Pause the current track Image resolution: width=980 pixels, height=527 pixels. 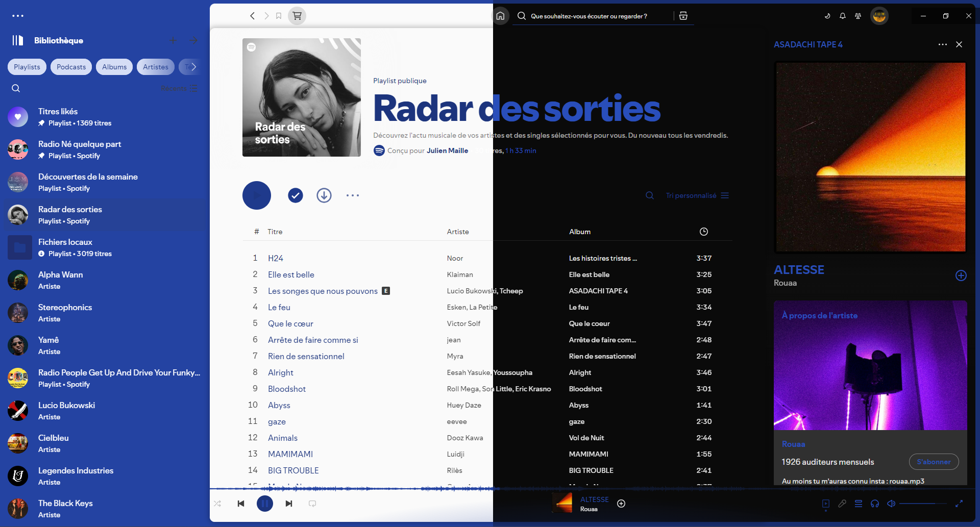[x=265, y=504]
